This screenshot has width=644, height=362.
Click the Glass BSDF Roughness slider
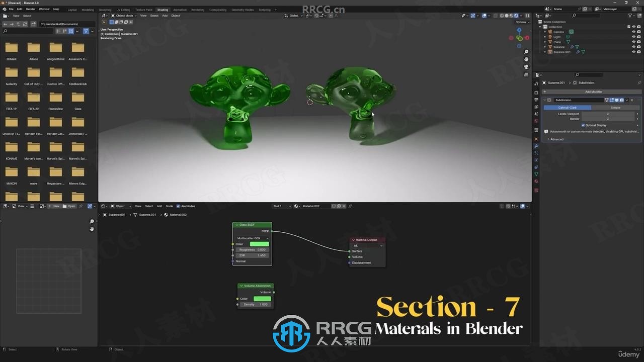pyautogui.click(x=252, y=249)
